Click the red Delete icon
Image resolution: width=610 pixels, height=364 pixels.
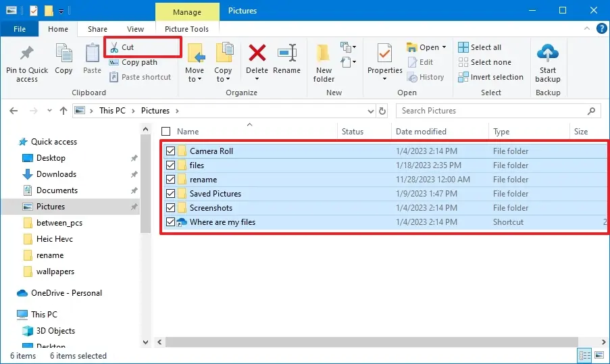257,53
